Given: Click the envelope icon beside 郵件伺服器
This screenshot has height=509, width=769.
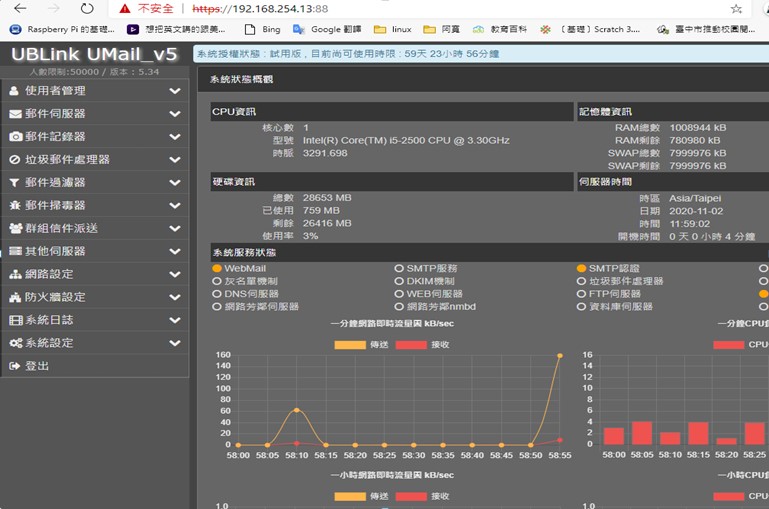Looking at the screenshot, I should (15, 114).
